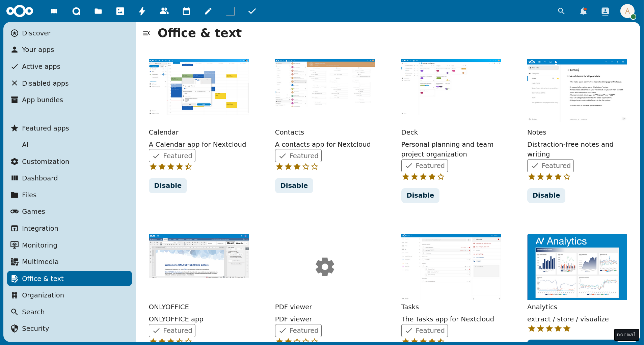Select AI category
Viewport: 644px width, 345px height.
70,145
